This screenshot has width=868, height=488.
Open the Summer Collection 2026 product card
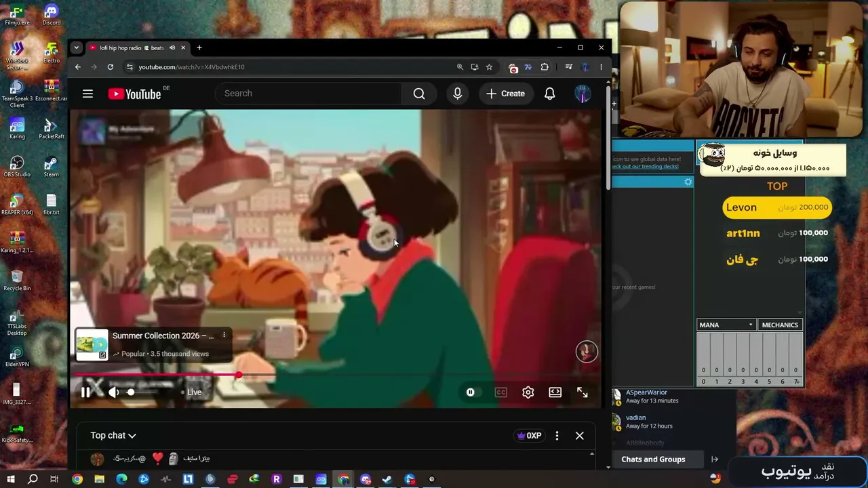tap(154, 344)
